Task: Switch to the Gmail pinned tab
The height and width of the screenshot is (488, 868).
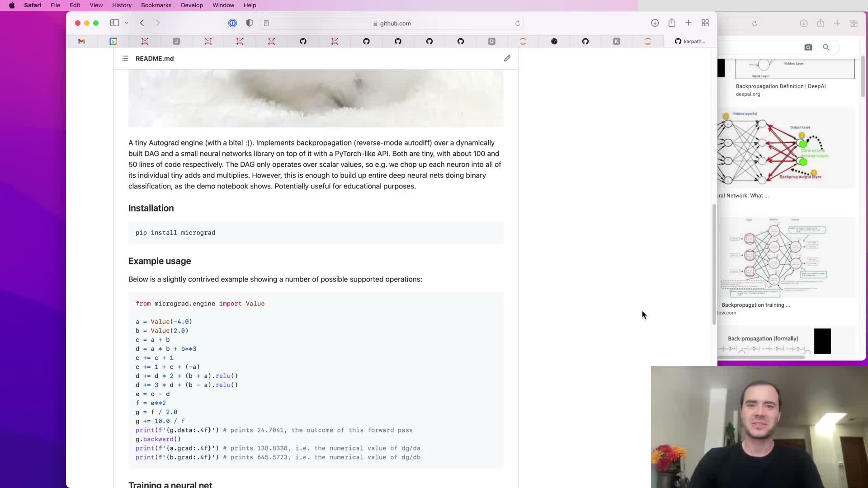Action: (x=81, y=41)
